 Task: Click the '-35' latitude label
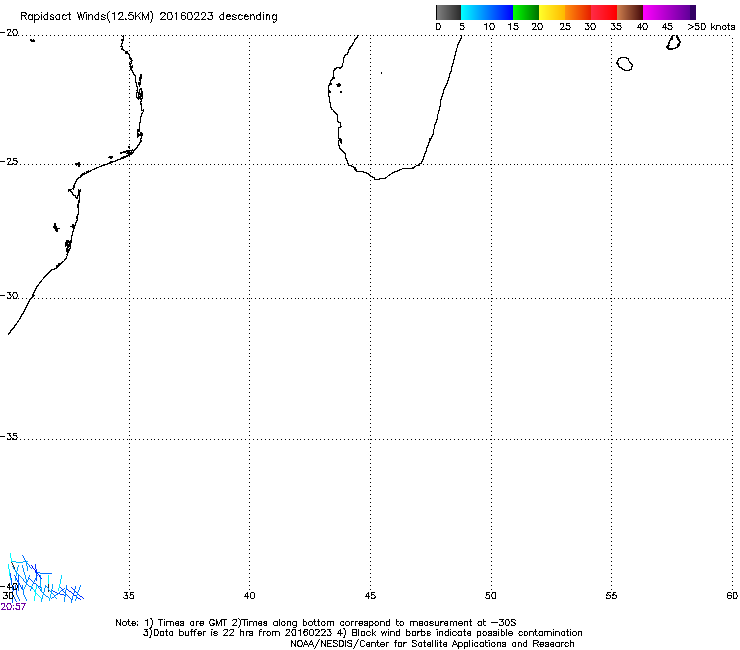(x=9, y=437)
